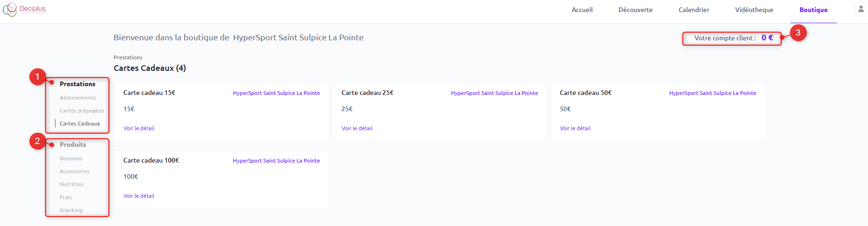Open the Frais product category
The height and width of the screenshot is (226, 868).
66,197
